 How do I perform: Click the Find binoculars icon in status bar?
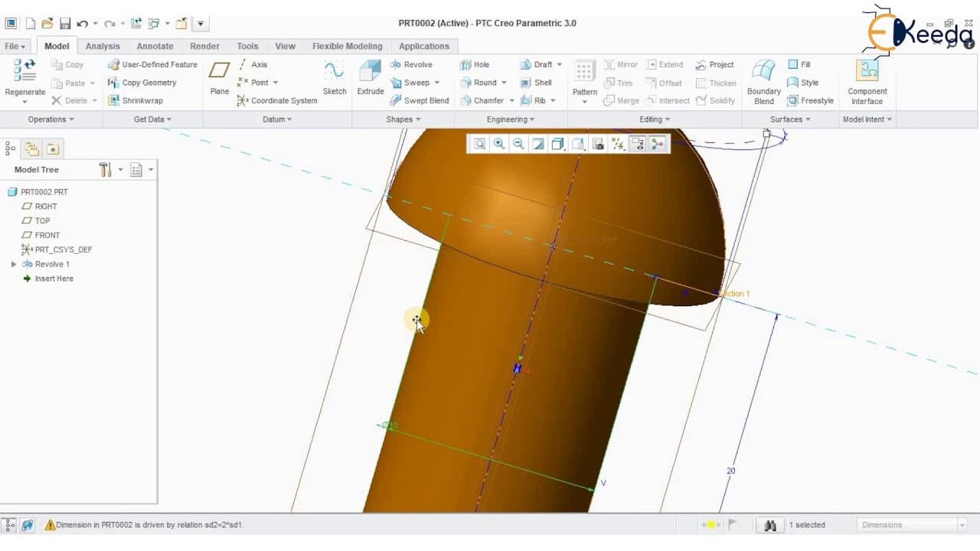tap(770, 525)
